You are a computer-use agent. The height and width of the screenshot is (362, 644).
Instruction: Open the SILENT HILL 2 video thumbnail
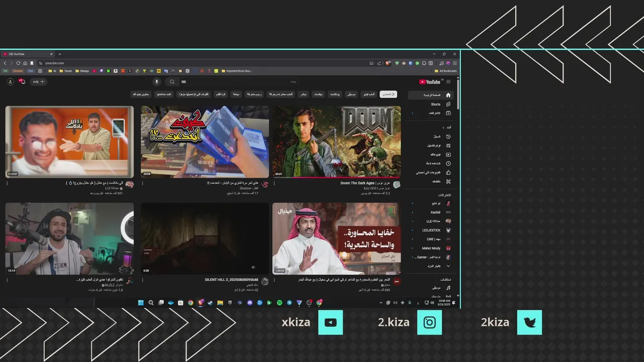point(205,238)
